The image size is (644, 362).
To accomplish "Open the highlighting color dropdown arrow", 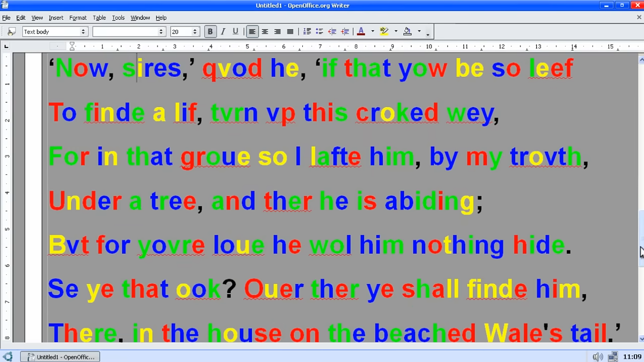I will pyautogui.click(x=396, y=32).
